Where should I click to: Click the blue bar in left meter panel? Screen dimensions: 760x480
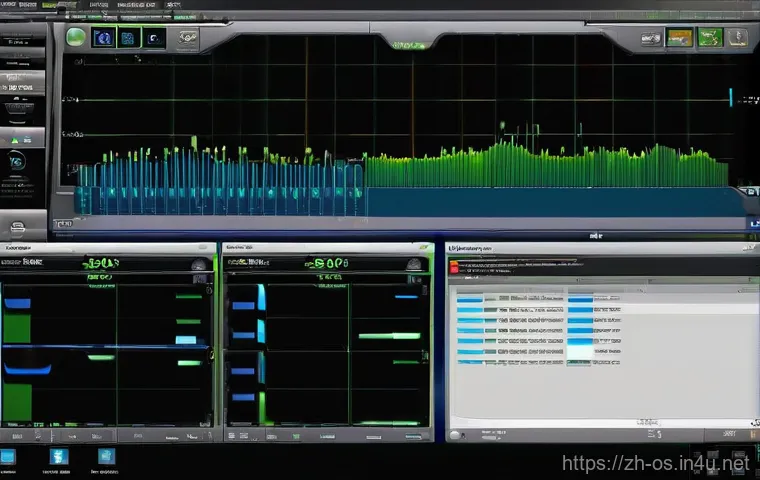click(17, 302)
